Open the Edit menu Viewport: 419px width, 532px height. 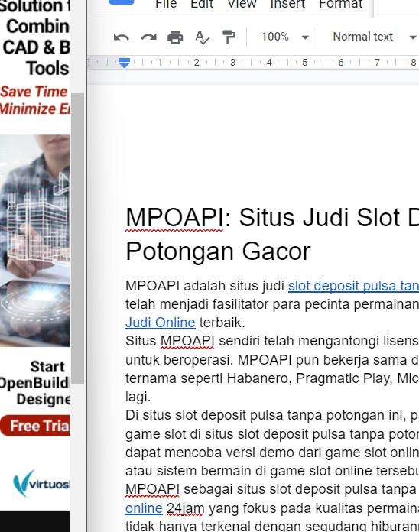202,4
